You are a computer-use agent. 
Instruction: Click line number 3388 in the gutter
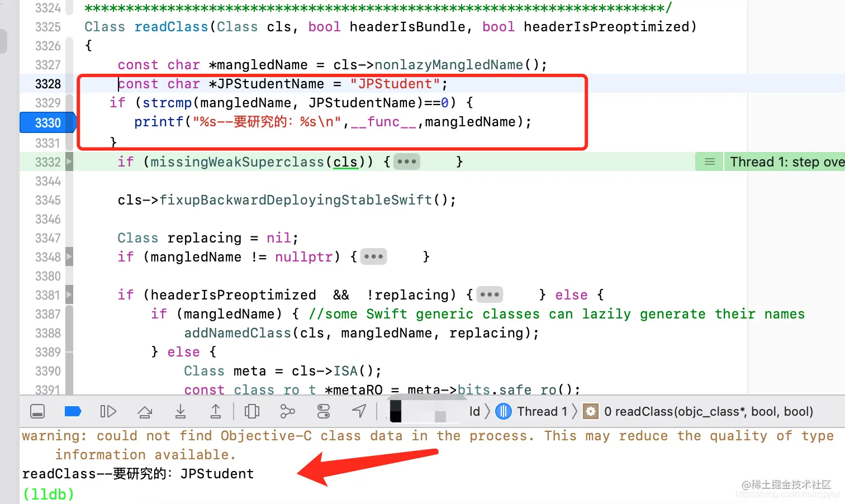[48, 333]
